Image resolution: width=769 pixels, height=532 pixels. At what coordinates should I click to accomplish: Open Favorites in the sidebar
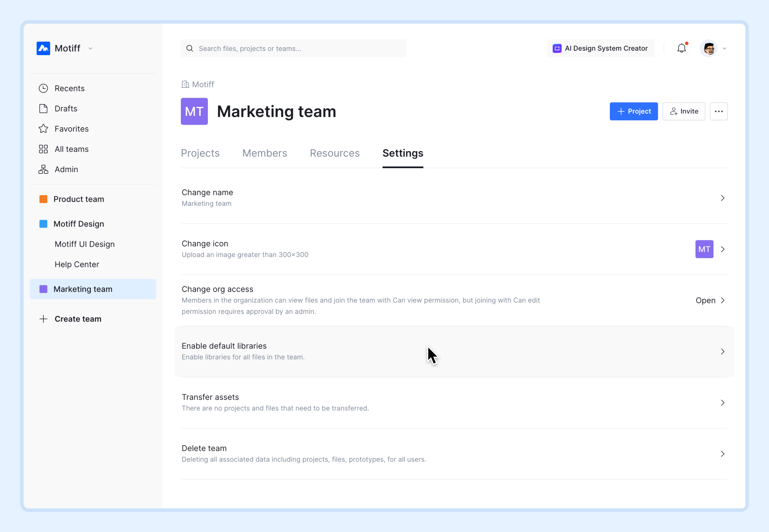pyautogui.click(x=72, y=129)
